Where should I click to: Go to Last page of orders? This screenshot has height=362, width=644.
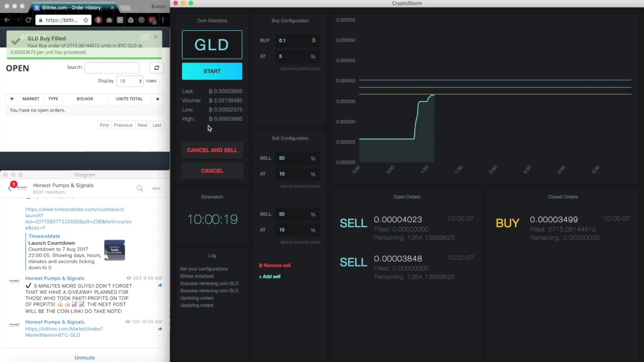click(157, 125)
